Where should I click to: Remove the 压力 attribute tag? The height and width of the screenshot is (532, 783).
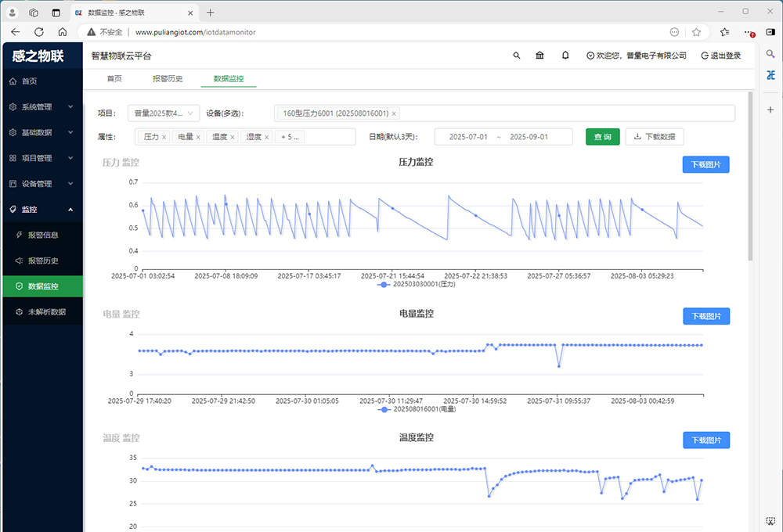click(164, 137)
